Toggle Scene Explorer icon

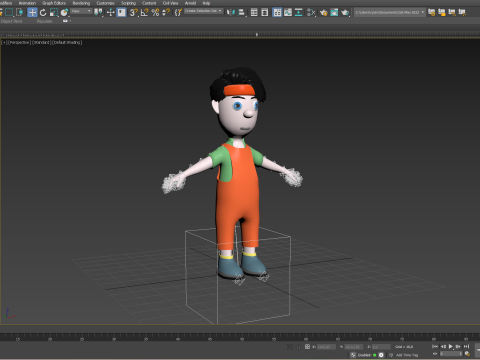click(x=254, y=12)
